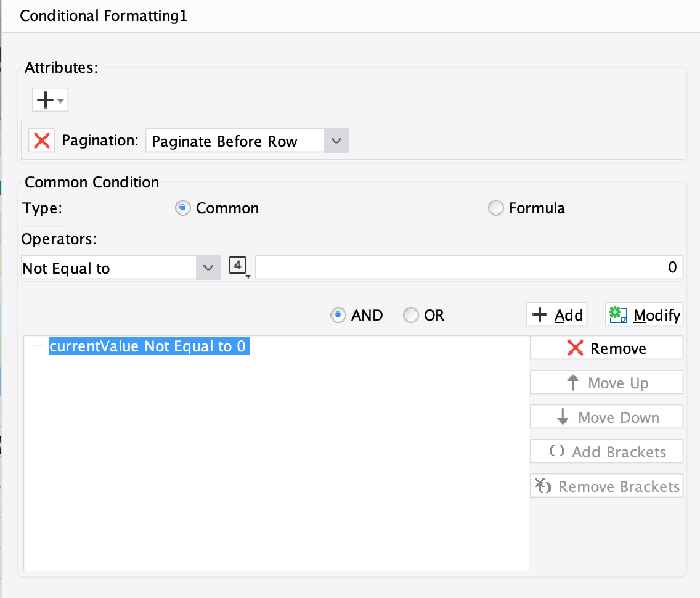Open the Paginate Before Row dropdown
This screenshot has width=700, height=598.
click(x=336, y=141)
